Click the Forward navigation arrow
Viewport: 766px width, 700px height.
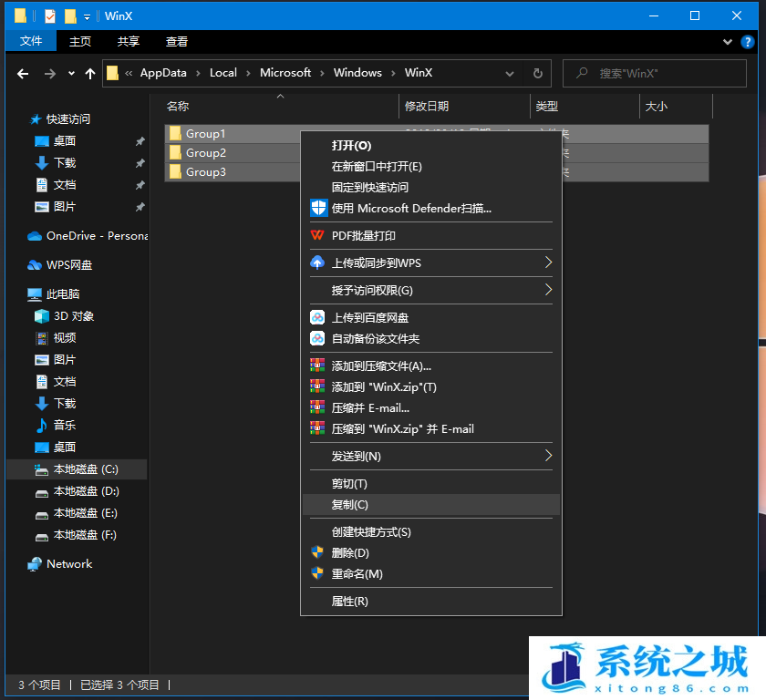pyautogui.click(x=50, y=74)
